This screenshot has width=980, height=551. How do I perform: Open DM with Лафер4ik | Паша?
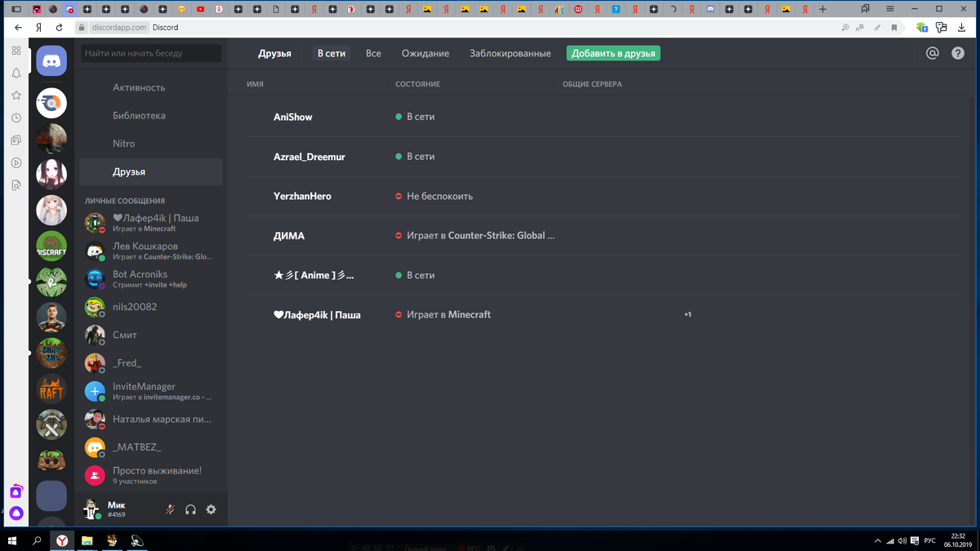pos(151,223)
